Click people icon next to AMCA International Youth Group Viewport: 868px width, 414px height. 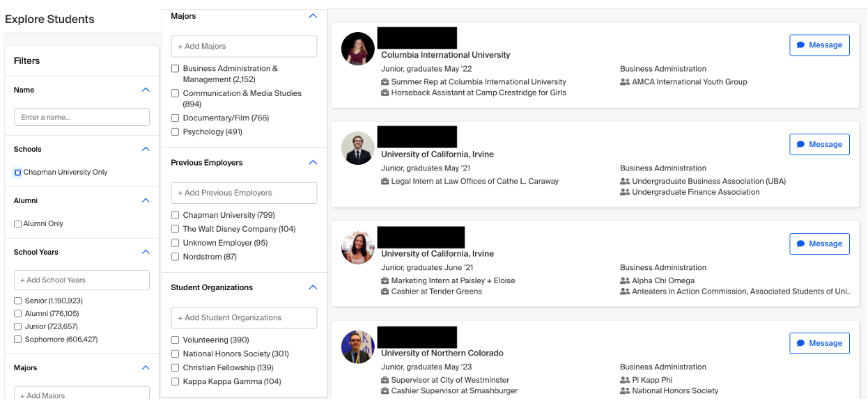(625, 82)
